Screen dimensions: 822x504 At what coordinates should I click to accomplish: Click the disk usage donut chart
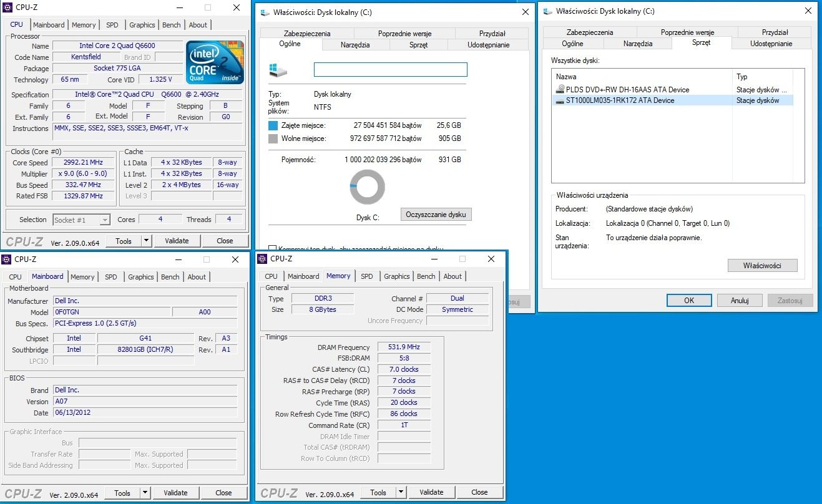pos(367,187)
